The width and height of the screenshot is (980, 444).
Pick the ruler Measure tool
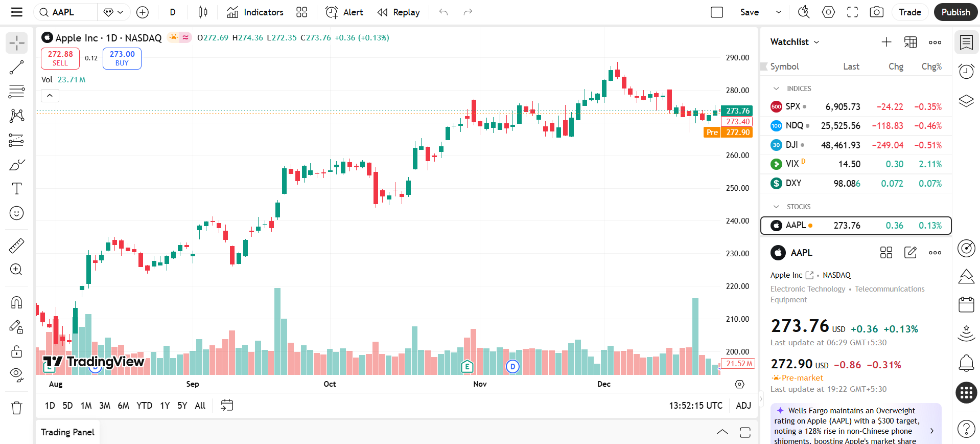tap(16, 246)
